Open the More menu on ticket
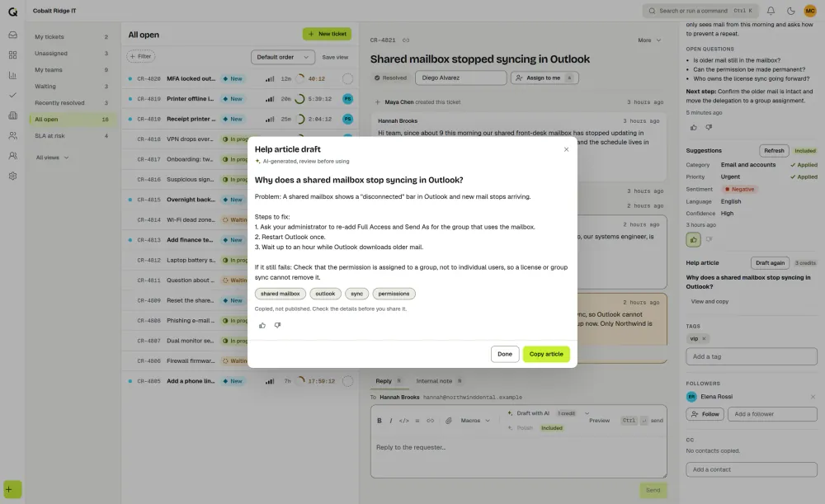 (x=649, y=40)
